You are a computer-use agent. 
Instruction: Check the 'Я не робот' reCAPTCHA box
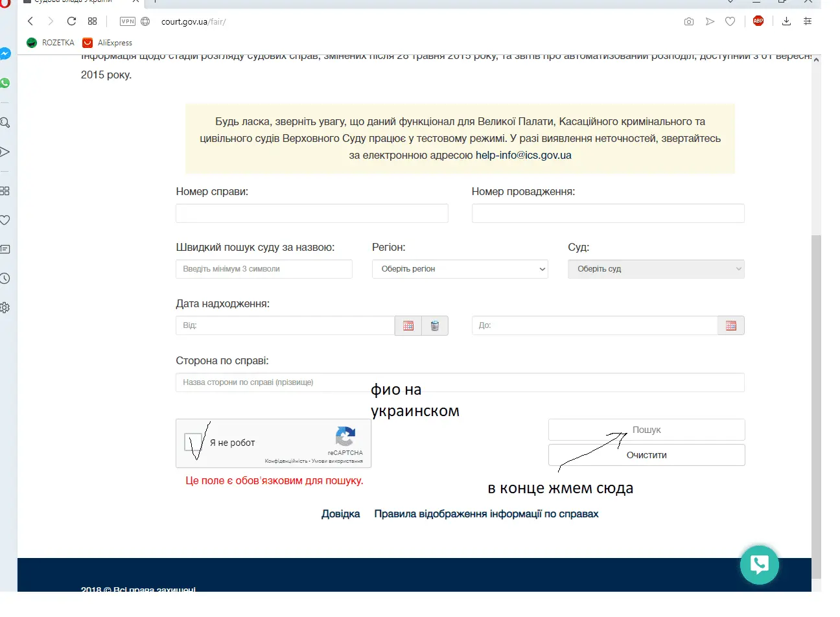[x=193, y=443]
